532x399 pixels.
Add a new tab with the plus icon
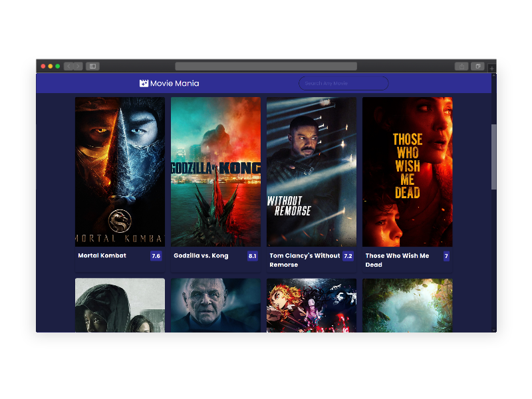[x=491, y=68]
